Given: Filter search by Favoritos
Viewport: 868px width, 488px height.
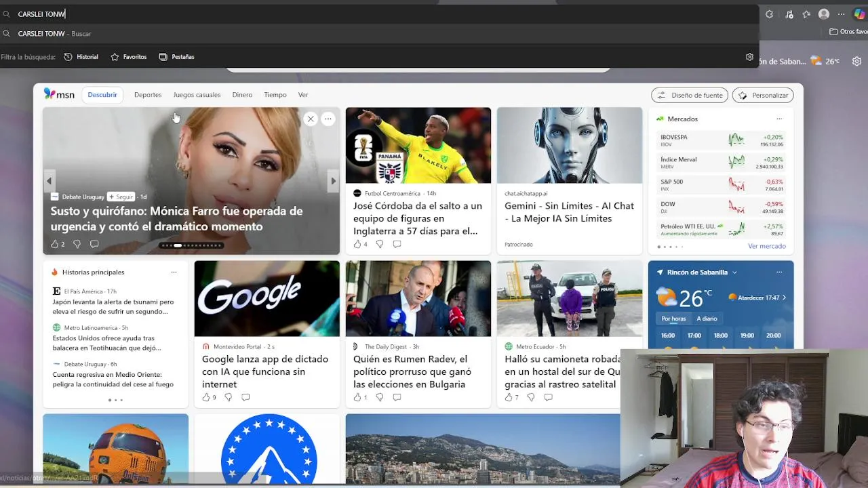Looking at the screenshot, I should [x=129, y=57].
